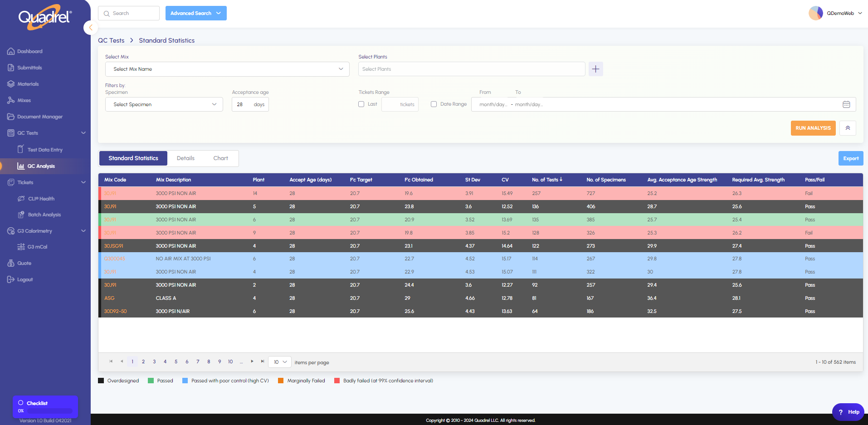This screenshot has height=425, width=868.
Task: Click the CLI Health icon
Action: [21, 199]
